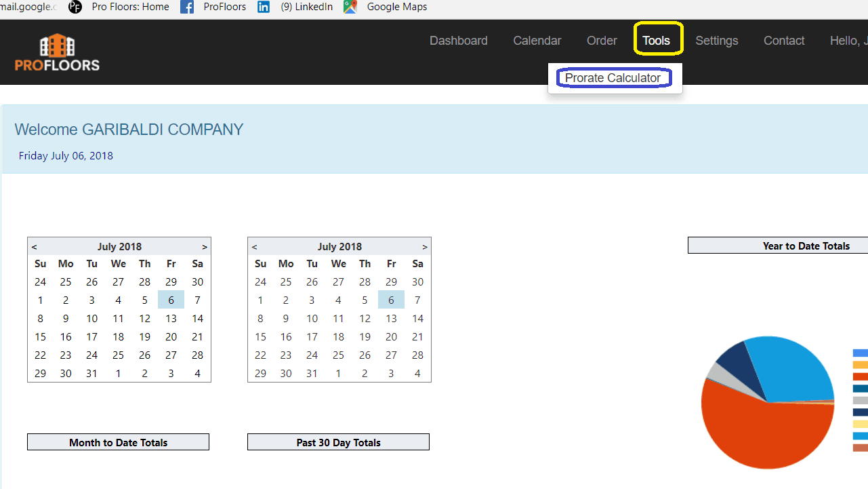
Task: Select Prorate Calculator from Tools dropdown
Action: point(613,78)
